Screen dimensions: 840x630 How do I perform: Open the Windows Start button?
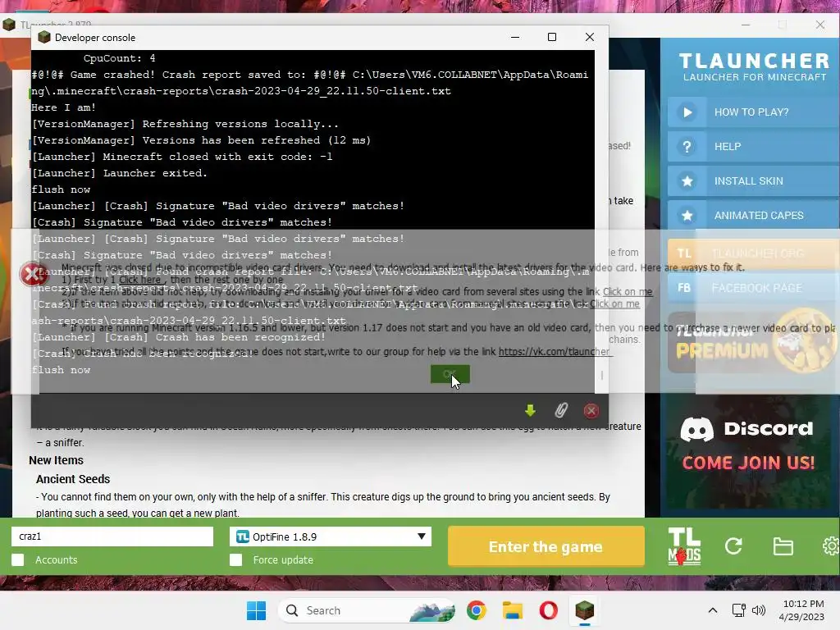(x=256, y=610)
